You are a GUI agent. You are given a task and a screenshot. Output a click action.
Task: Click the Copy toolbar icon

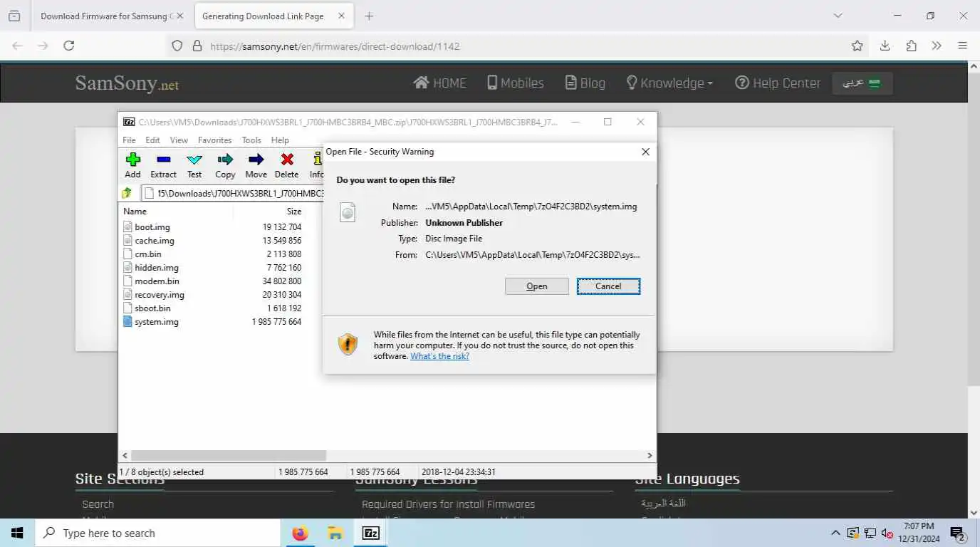(x=225, y=165)
